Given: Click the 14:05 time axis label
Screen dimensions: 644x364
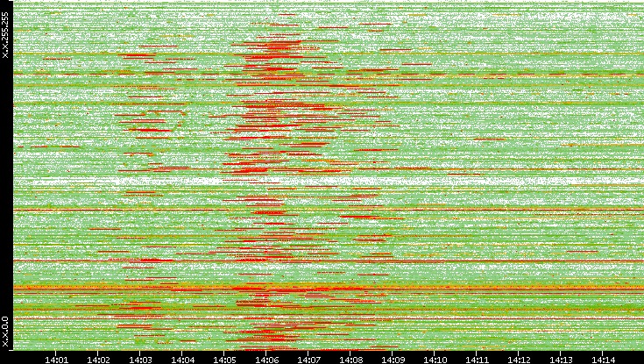Looking at the screenshot, I should (224, 360).
